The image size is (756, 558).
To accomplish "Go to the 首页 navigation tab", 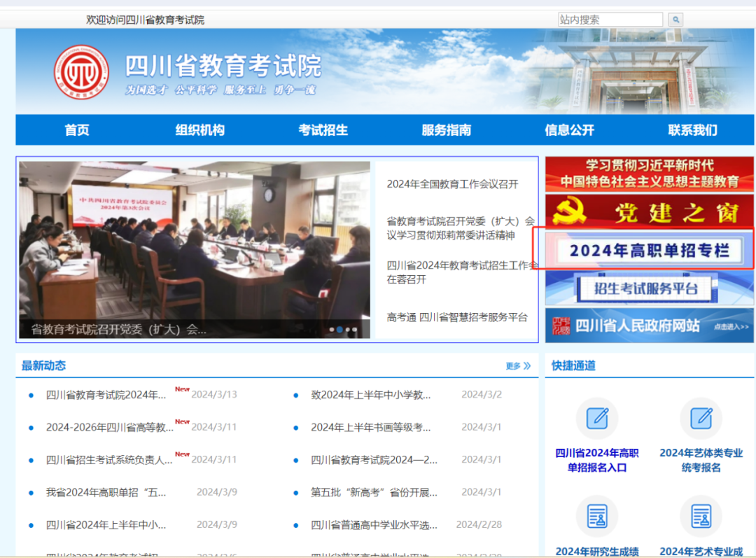I will point(77,130).
